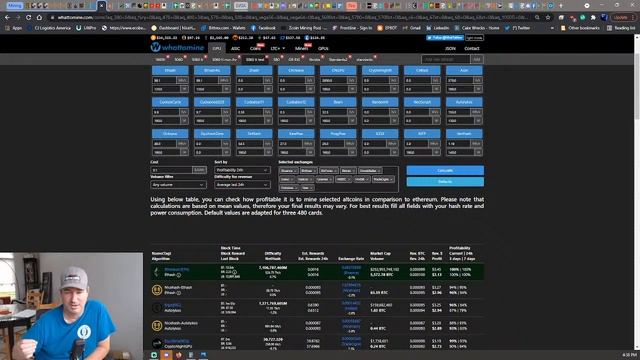Click the Follow @WhatToMine Twitter button
This screenshot has width=640, height=360.
point(444,38)
